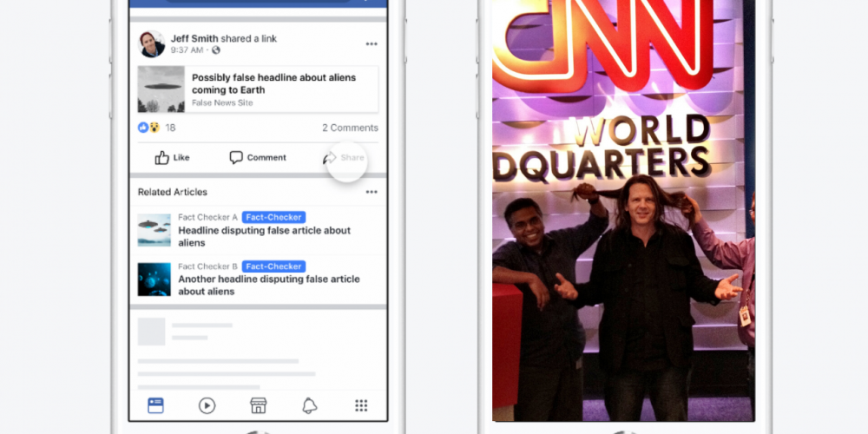
Task: Open the post's three-dot options menu
Action: click(372, 43)
